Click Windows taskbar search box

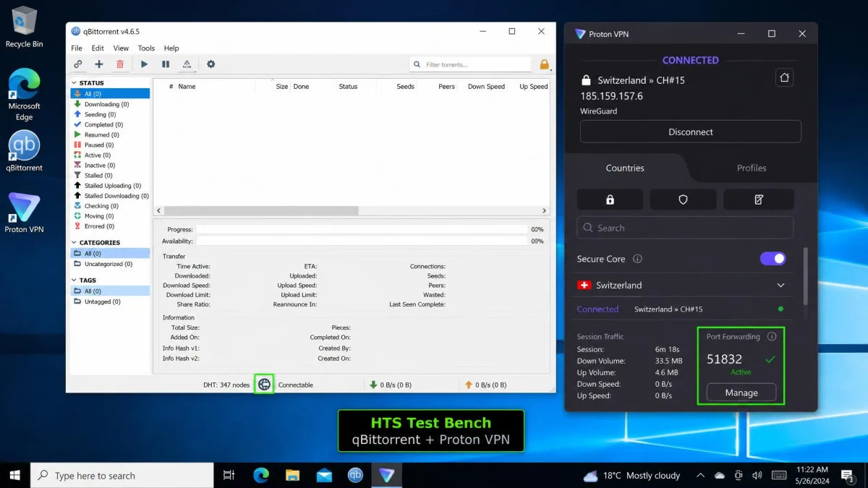coord(122,475)
